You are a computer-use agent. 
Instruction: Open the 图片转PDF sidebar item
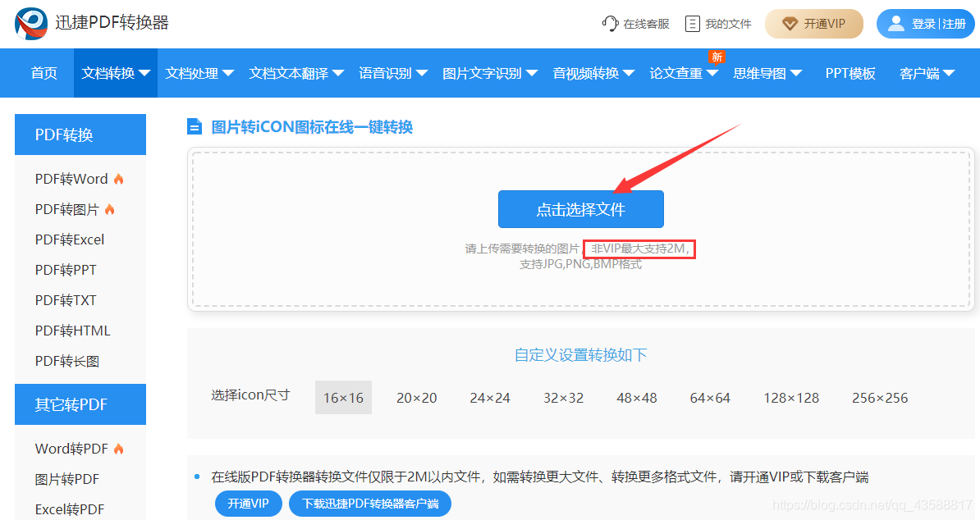tap(66, 480)
